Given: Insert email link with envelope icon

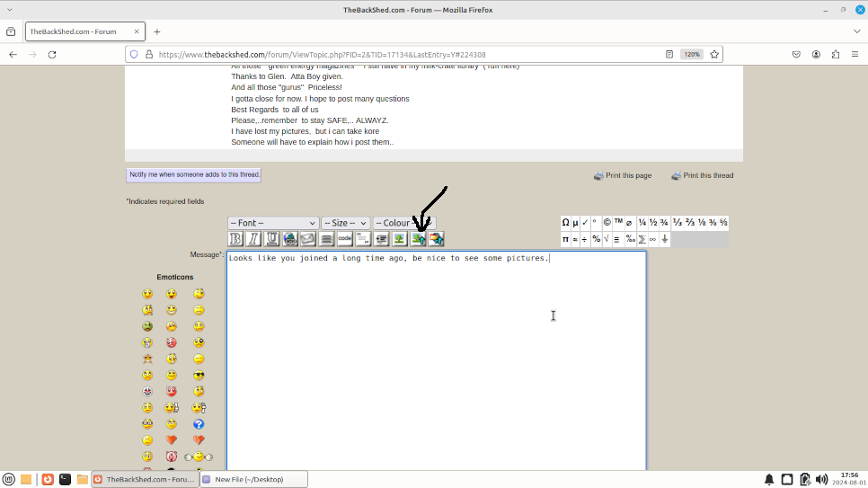Looking at the screenshot, I should tap(308, 239).
